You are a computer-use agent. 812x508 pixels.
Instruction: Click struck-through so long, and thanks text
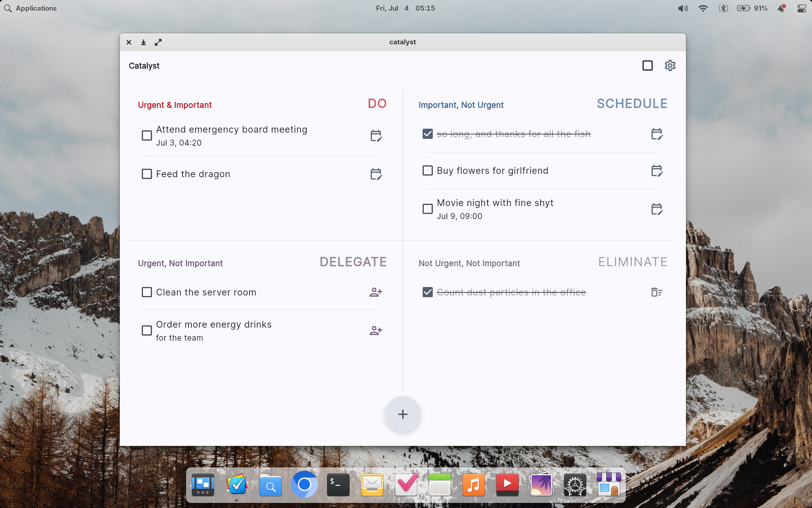[514, 134]
